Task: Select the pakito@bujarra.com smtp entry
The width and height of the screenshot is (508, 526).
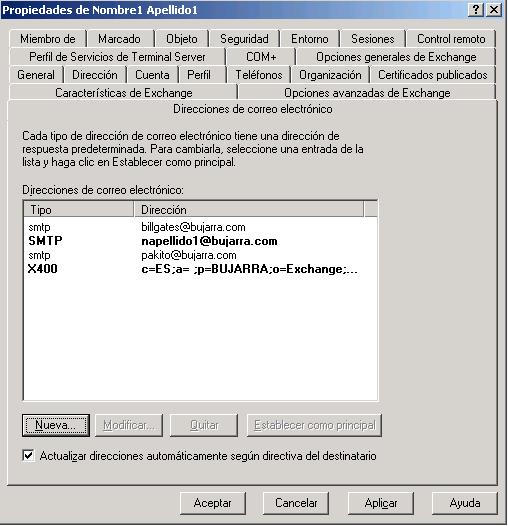Action: (x=201, y=255)
